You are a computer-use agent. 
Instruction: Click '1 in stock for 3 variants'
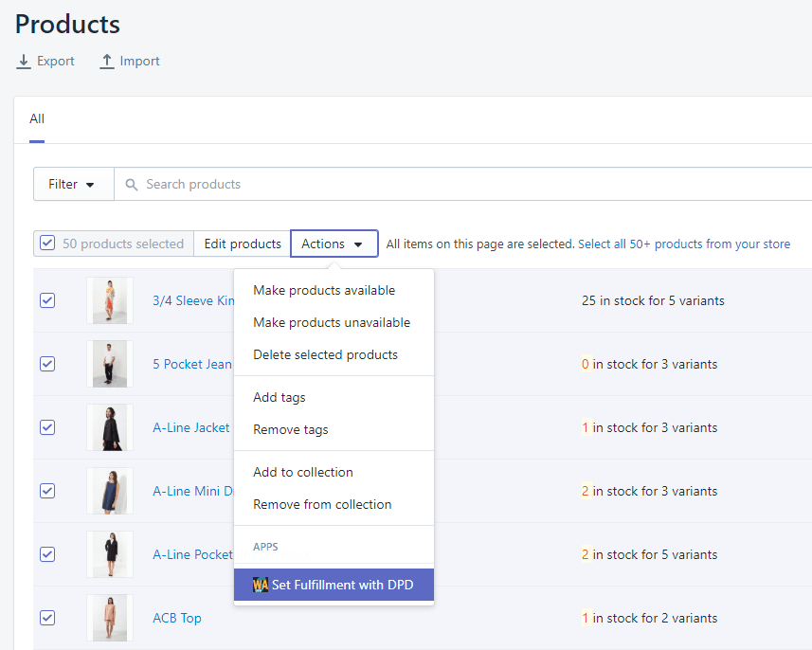[x=649, y=428]
